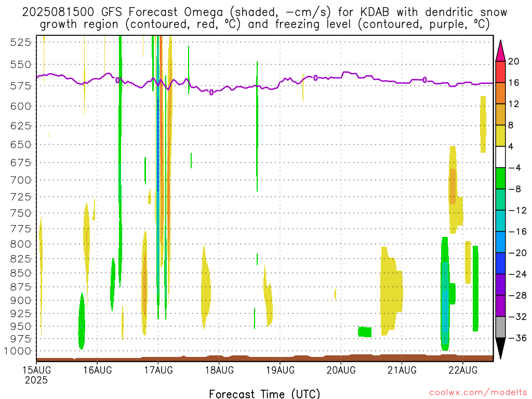Screen dimensions: 532x399
Task: Click the coolwx.com/modelts watermark link text
Action: (478, 393)
